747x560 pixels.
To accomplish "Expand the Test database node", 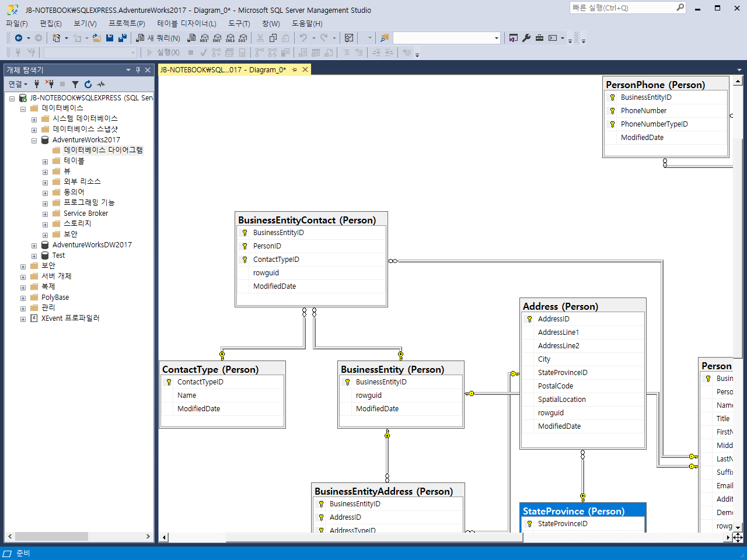I will click(34, 256).
